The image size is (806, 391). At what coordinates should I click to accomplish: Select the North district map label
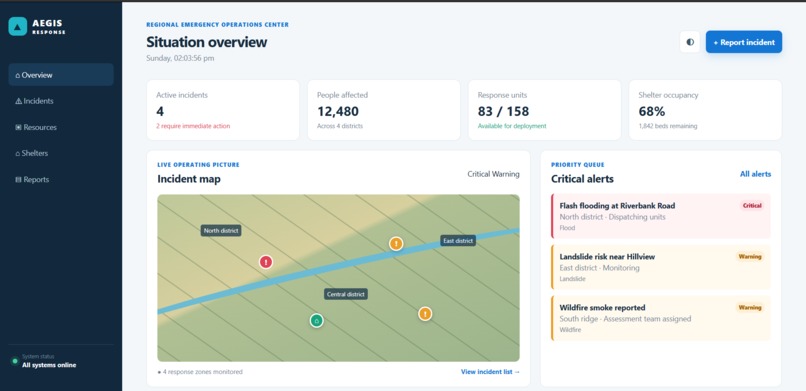pos(221,231)
